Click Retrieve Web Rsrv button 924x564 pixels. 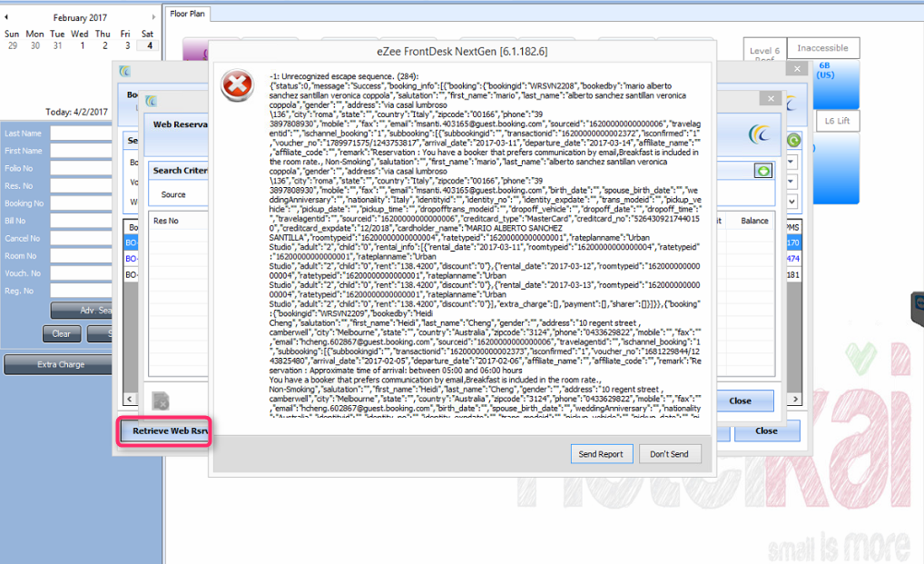click(165, 430)
